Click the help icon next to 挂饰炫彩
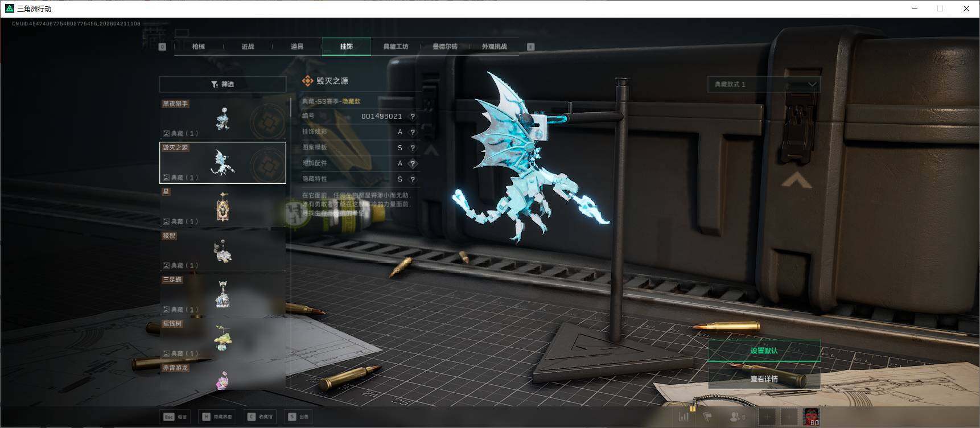 (x=413, y=132)
